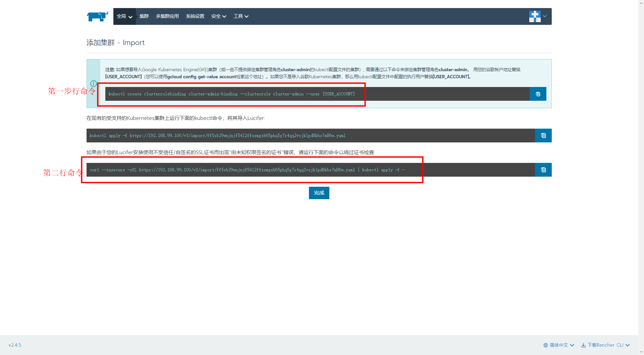Viewport: 644px width, 355px height.
Task: Click the page vertical scrollbar
Action: point(641,177)
